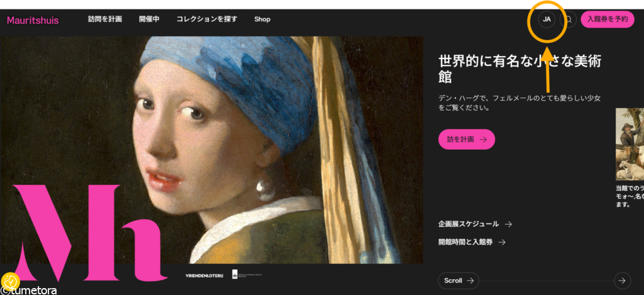Open the 開催中 menu item
644x295 pixels.
(x=149, y=19)
